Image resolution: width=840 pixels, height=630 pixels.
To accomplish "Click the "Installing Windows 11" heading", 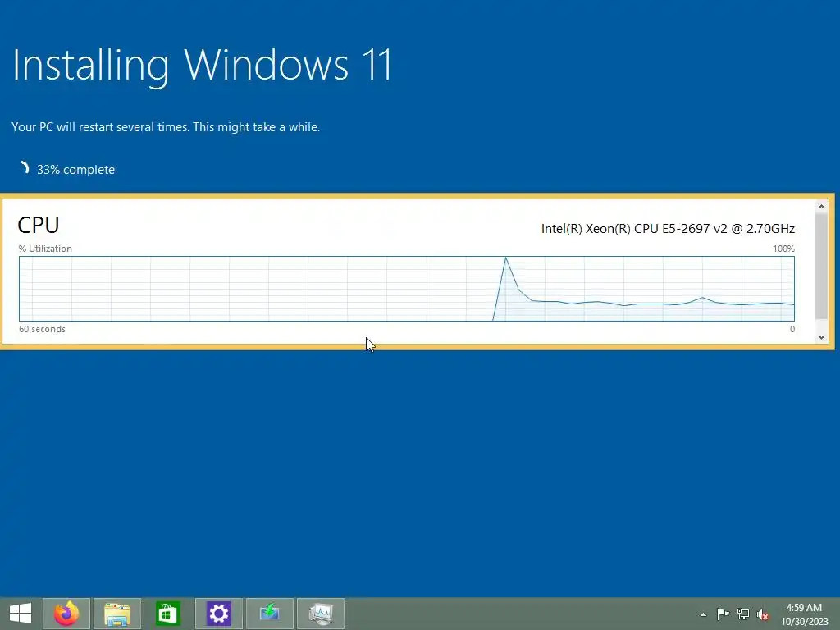I will point(202,66).
